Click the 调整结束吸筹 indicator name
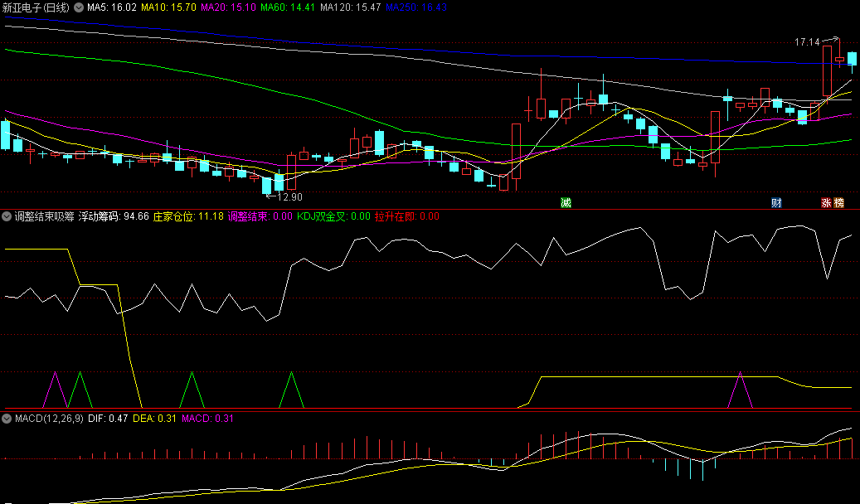This screenshot has height=504, width=860. (x=45, y=216)
